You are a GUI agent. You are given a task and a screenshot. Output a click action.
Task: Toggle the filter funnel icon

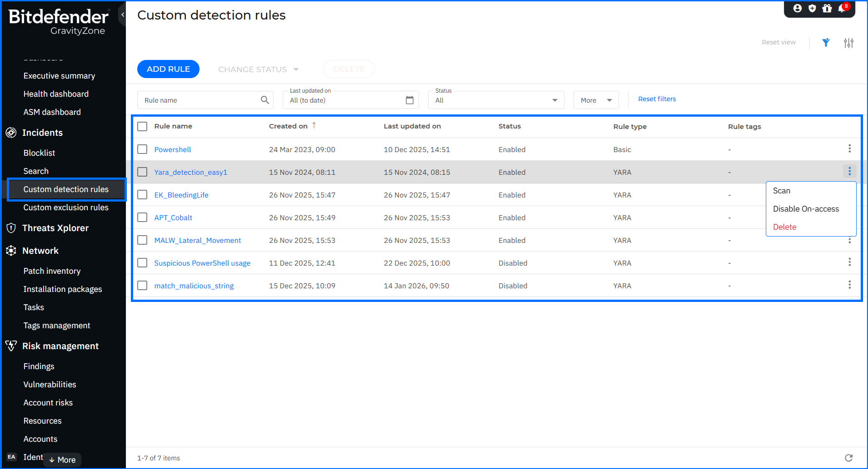pos(826,43)
